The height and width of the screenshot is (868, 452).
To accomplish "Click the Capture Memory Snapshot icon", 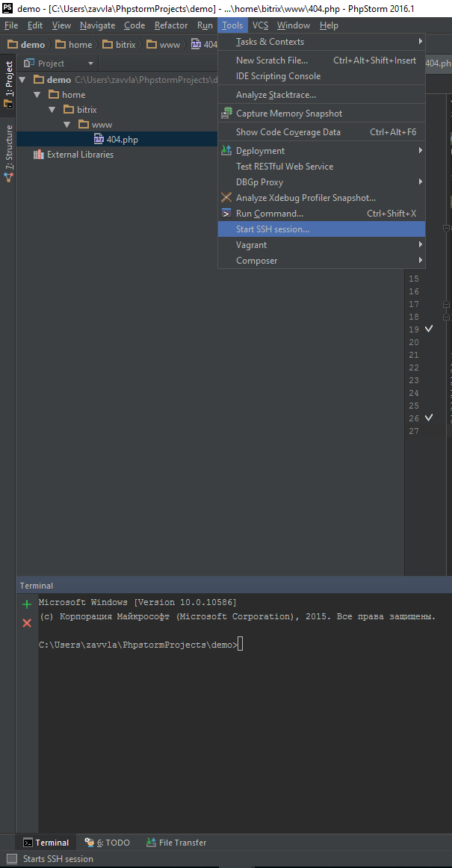I will click(x=226, y=114).
